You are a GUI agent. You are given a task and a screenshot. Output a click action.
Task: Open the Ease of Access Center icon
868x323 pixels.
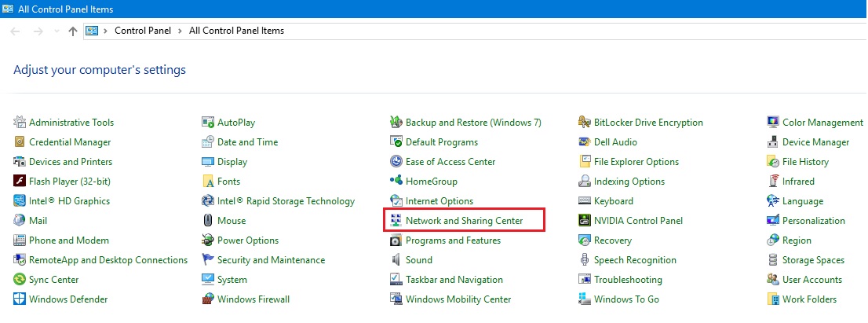pyautogui.click(x=396, y=162)
